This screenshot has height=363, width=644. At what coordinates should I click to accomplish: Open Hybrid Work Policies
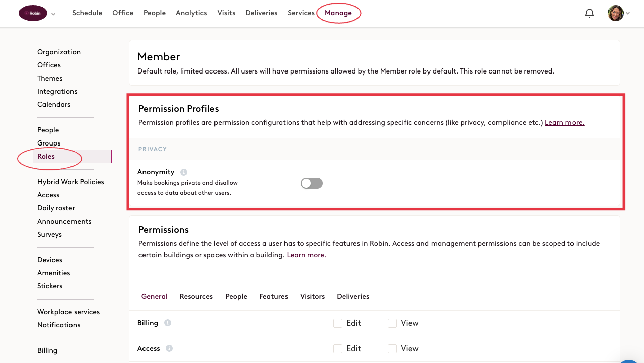(70, 182)
